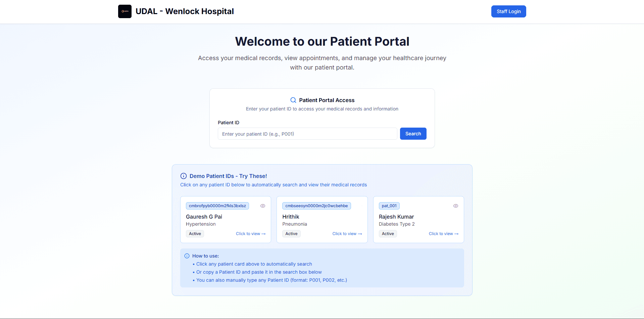Click inside the Patient ID input field
644x319 pixels.
307,134
